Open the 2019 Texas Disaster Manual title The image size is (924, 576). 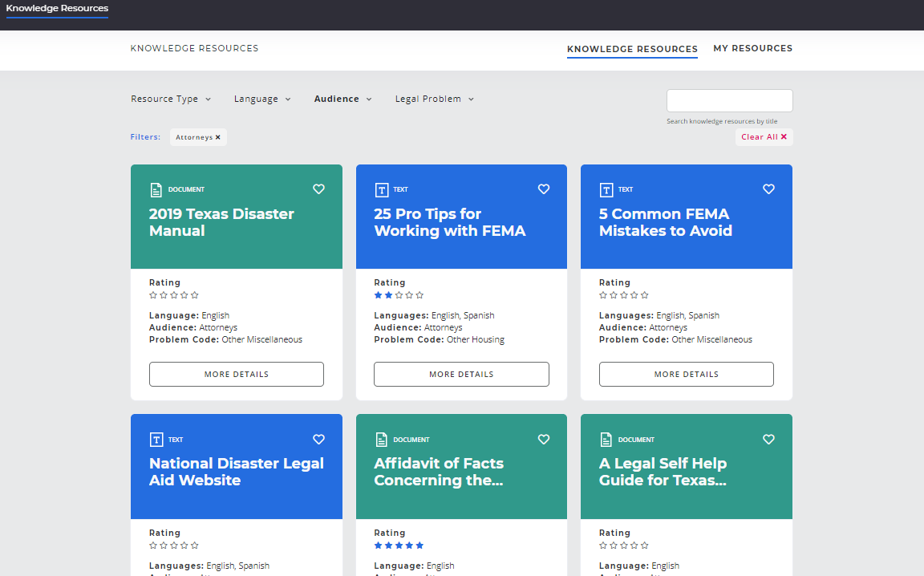tap(221, 222)
